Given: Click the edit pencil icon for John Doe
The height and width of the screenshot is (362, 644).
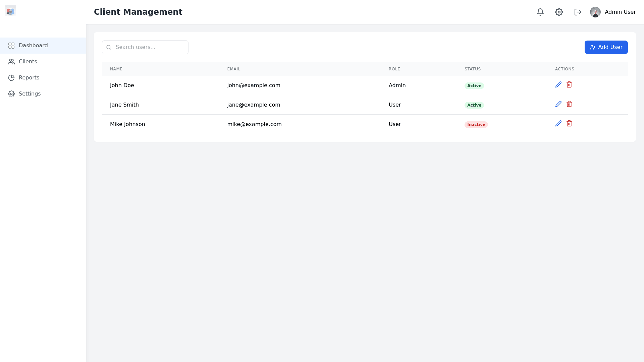Looking at the screenshot, I should click(x=558, y=84).
